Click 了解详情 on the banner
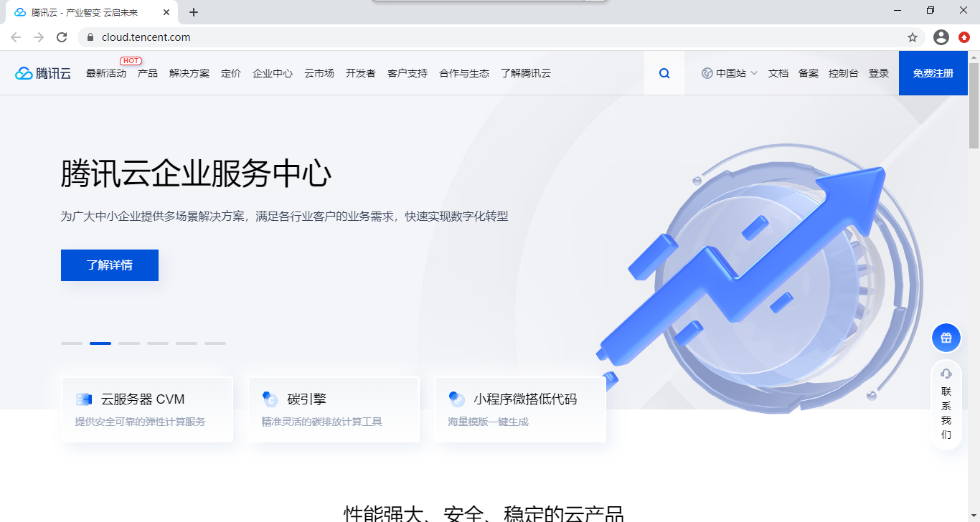Viewport: 980px width, 522px height. (x=109, y=265)
